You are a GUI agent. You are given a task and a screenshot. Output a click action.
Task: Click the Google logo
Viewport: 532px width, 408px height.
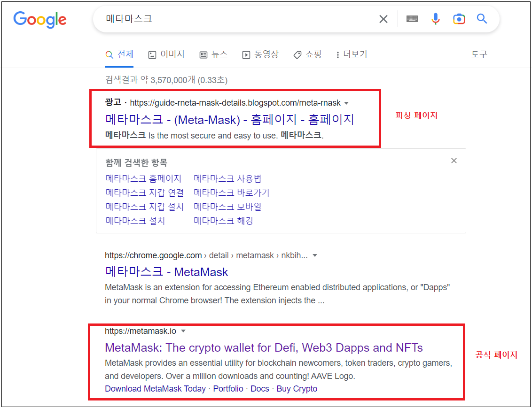(x=40, y=20)
